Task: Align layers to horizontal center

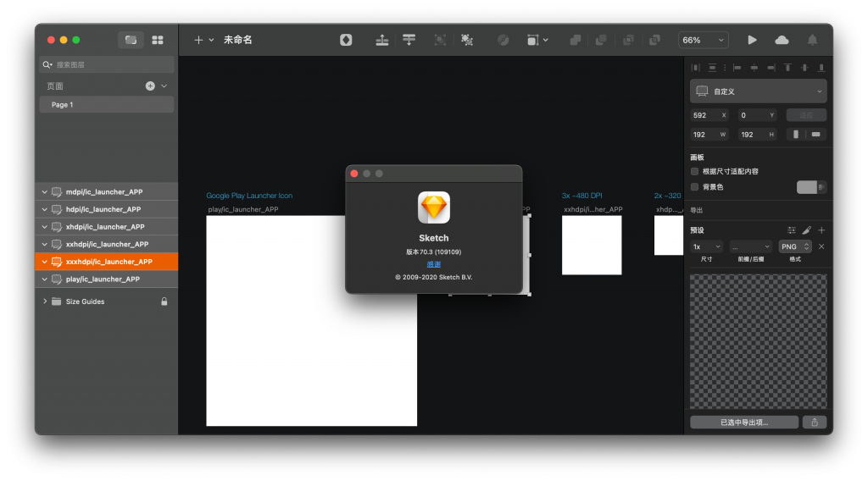Action: coord(754,68)
